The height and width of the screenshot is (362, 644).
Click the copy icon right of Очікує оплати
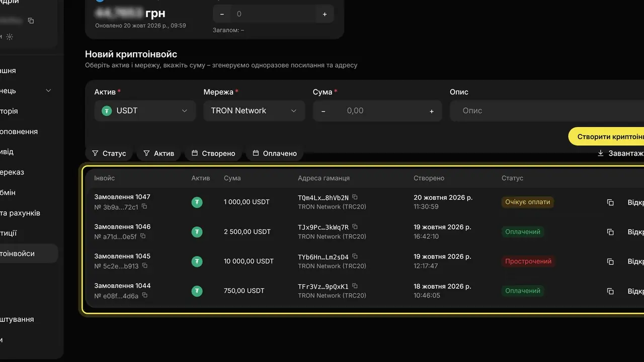[x=610, y=202]
